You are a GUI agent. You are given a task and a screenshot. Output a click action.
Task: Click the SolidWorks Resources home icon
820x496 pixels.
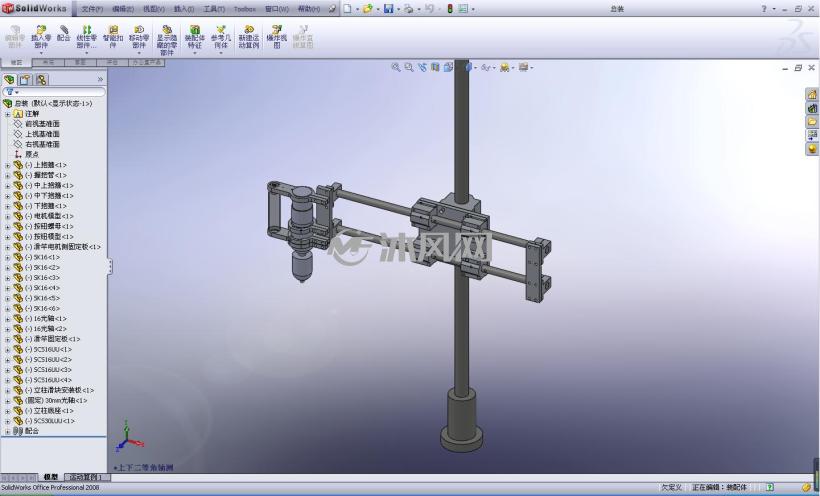tap(812, 95)
